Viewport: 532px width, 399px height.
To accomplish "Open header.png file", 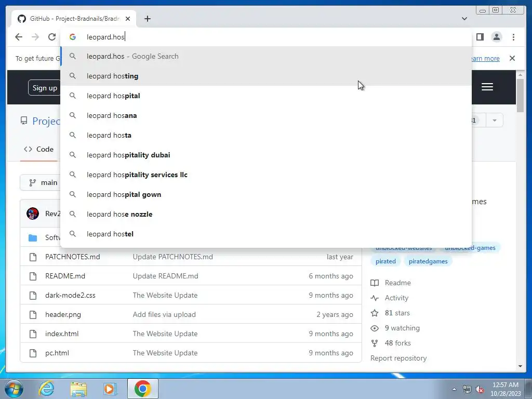I will 63,314.
